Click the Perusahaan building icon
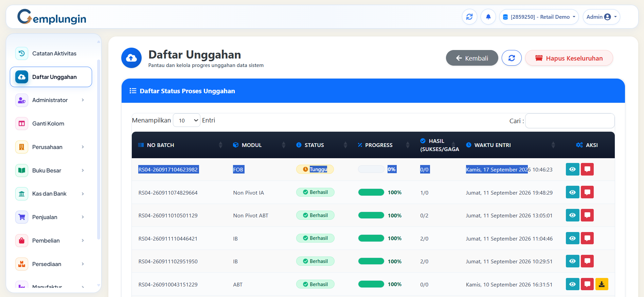The image size is (644, 297). [22, 147]
